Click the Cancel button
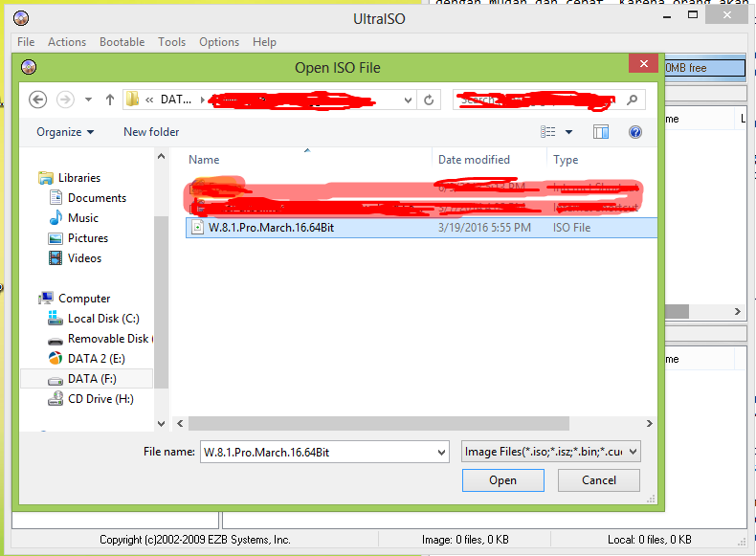The image size is (756, 556). click(599, 480)
